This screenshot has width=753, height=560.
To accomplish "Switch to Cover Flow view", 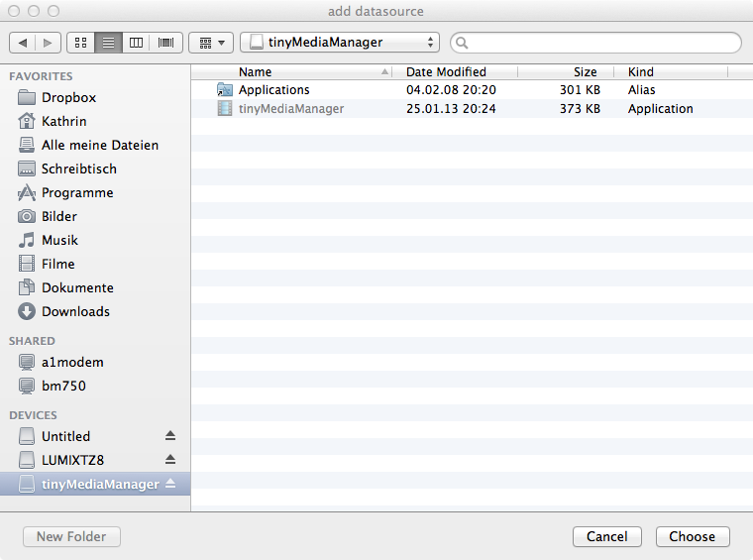I will point(166,43).
